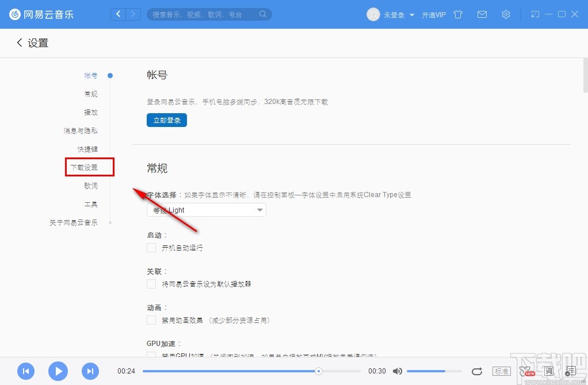Open the playlist queue icon

pos(570,371)
